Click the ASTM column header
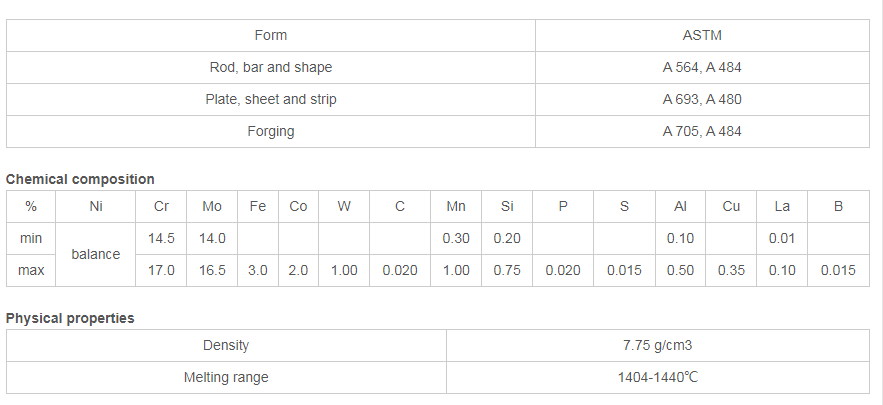 [702, 35]
